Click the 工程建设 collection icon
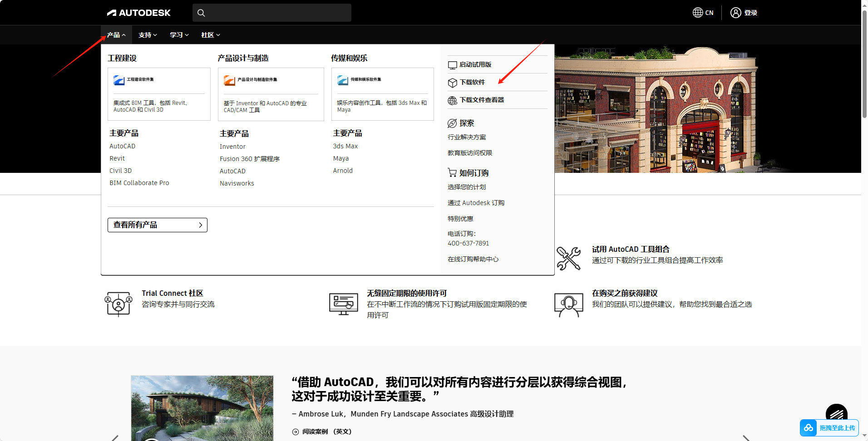 point(119,80)
